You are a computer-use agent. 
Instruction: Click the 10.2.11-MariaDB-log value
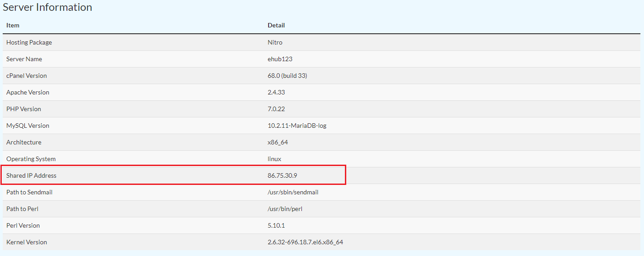(x=297, y=126)
